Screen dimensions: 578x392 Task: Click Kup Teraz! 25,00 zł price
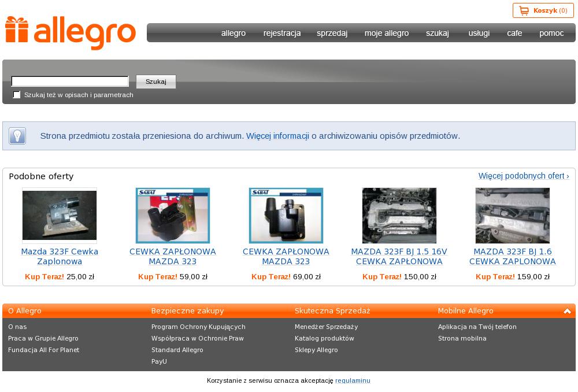60,276
